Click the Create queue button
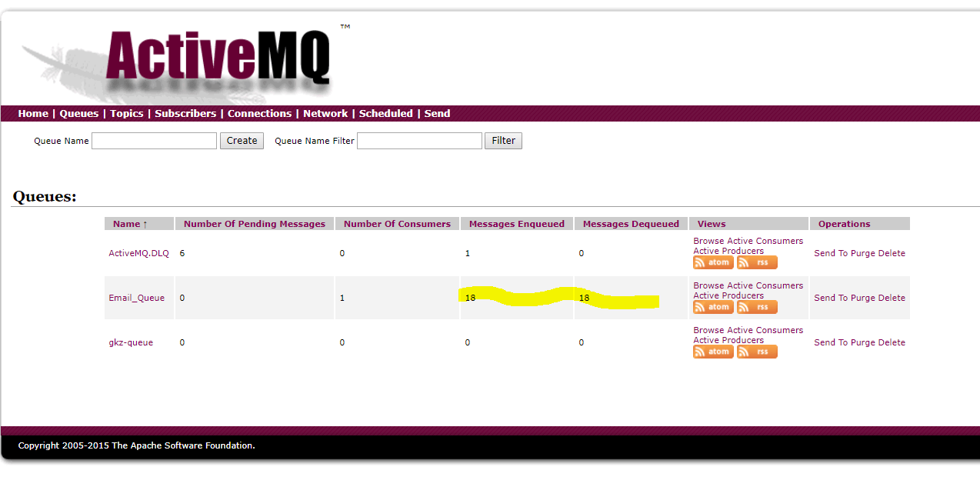The image size is (980, 477). 242,140
